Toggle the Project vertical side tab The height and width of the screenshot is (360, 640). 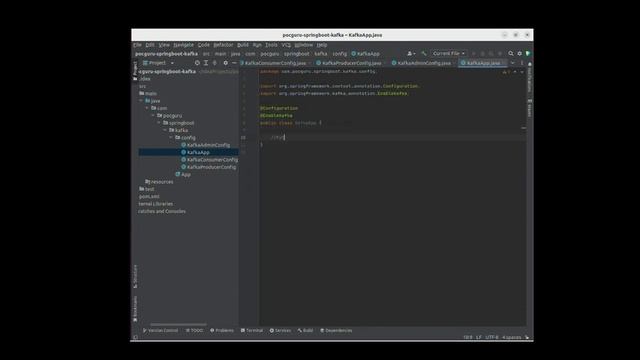pos(135,71)
